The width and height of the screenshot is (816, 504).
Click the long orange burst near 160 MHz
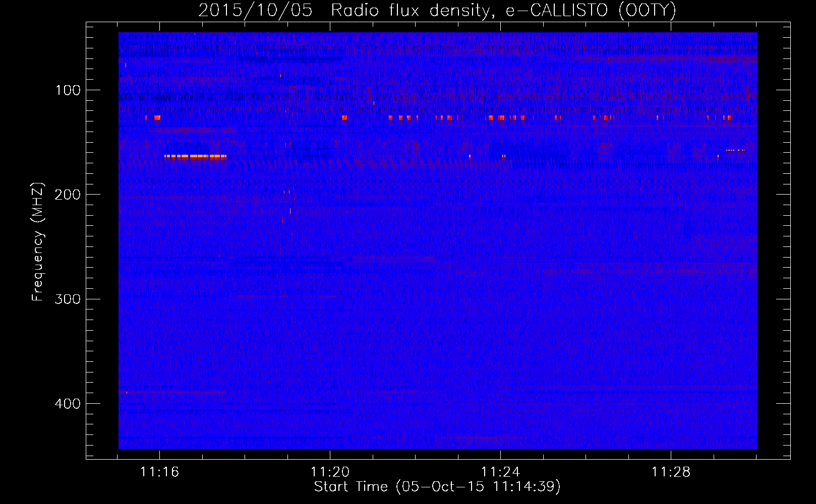click(x=196, y=157)
